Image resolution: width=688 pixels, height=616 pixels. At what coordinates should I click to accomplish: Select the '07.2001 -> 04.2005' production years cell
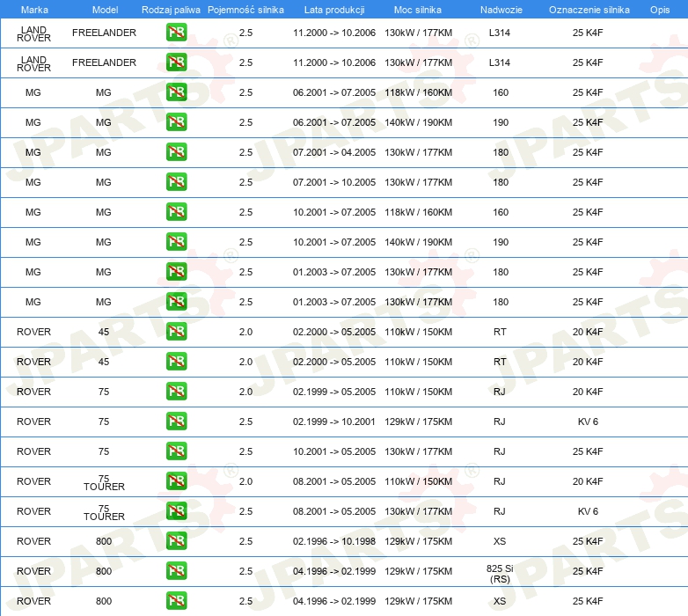coord(334,152)
